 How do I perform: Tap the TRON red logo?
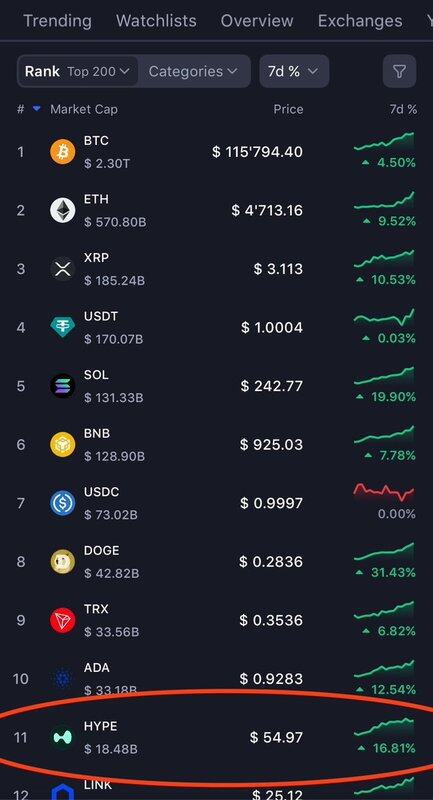tap(63, 620)
